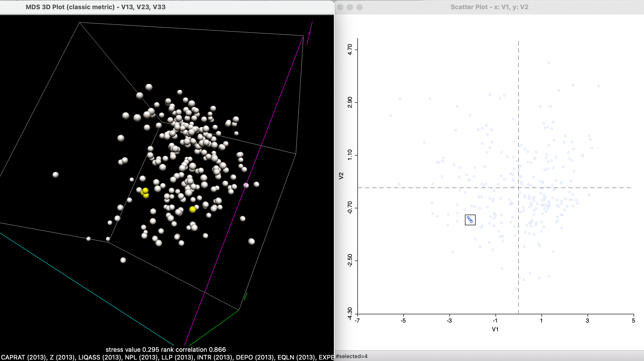644x361 pixels.
Task: Click the lone yellow sphere right of the yellow pair
Action: (x=192, y=210)
